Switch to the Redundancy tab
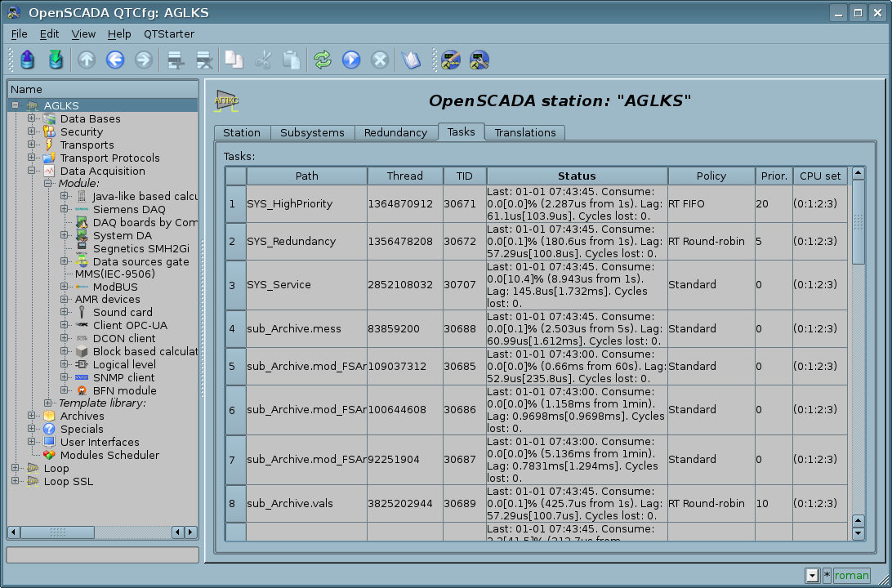Viewport: 892px width, 588px height. (395, 132)
